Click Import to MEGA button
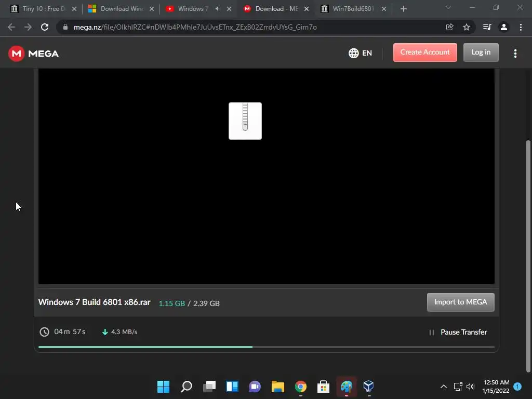Viewport: 532px width, 399px height. (460, 302)
